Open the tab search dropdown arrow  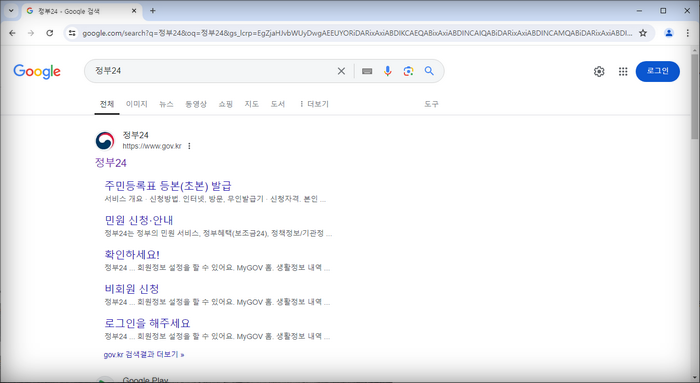point(11,11)
